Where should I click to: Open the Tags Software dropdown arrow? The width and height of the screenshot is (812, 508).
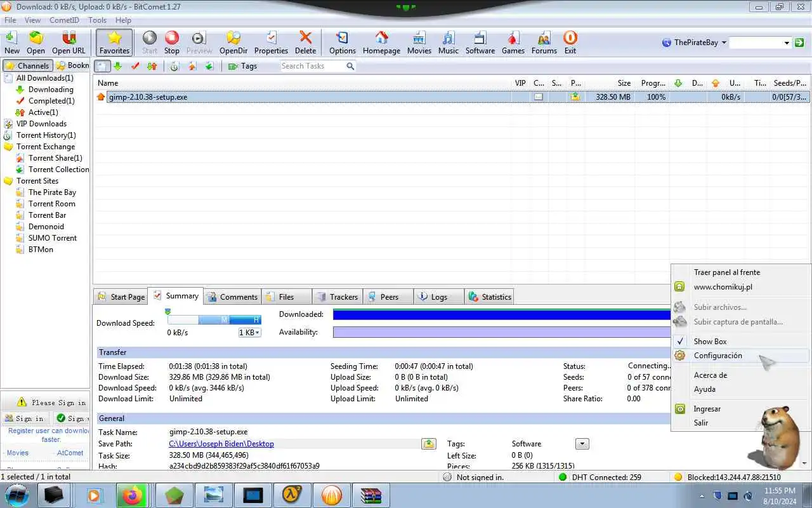[582, 444]
